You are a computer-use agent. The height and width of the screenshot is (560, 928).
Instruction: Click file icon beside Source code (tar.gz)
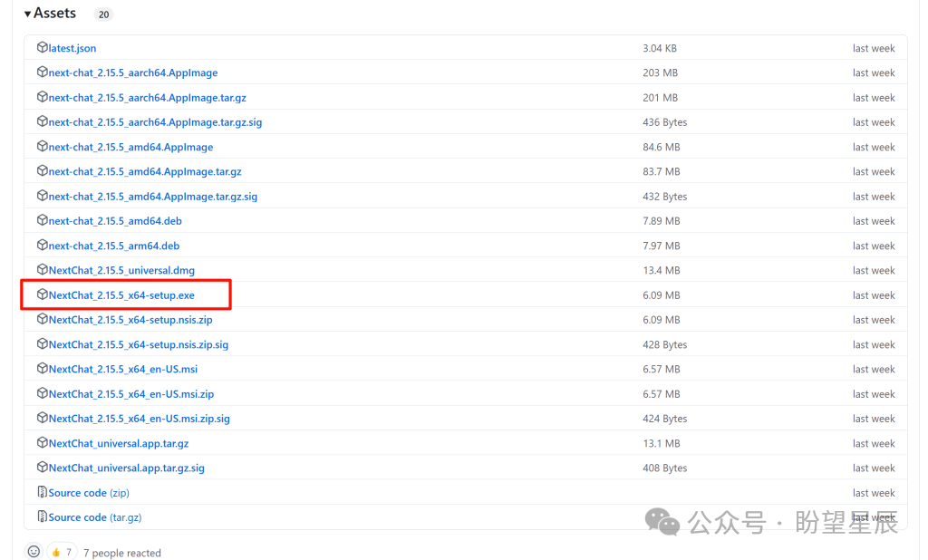click(42, 517)
